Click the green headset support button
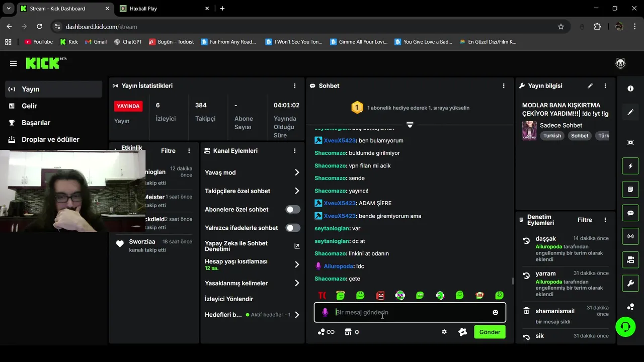The width and height of the screenshot is (644, 362). click(x=625, y=327)
